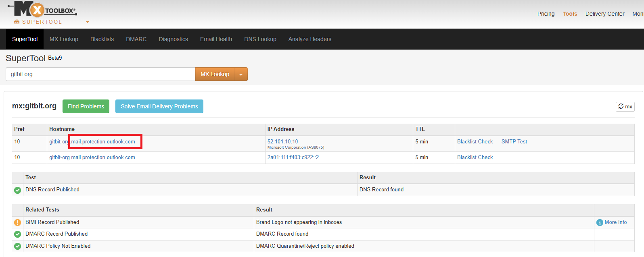Expand the MX Lookup dropdown caret

(x=241, y=75)
